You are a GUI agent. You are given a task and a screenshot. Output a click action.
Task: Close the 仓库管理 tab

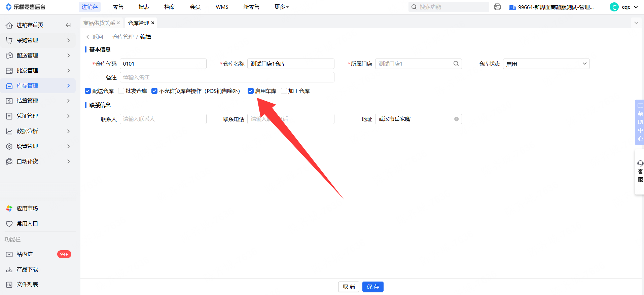click(x=153, y=23)
